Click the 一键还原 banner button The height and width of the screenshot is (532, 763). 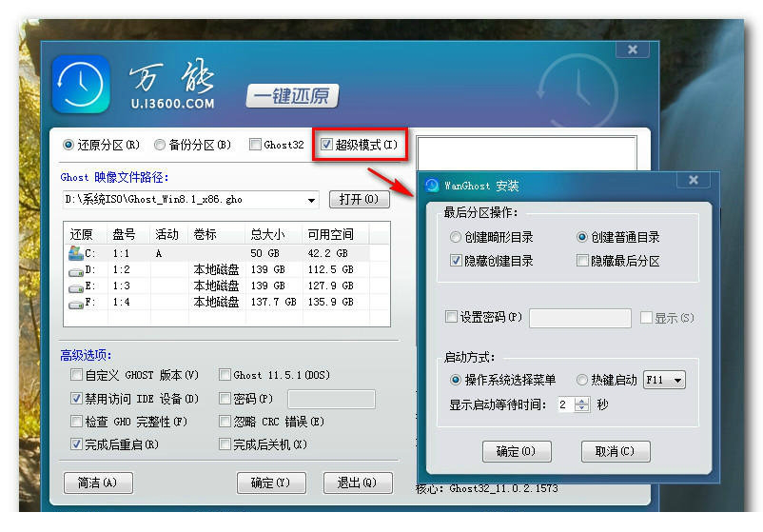click(292, 95)
